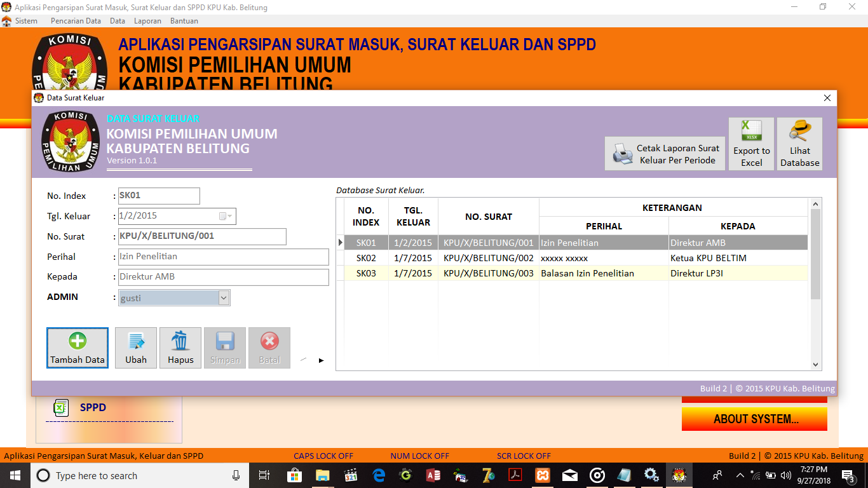Open the KPU archiving app taskbar icon
The width and height of the screenshot is (868, 488).
[x=679, y=475]
